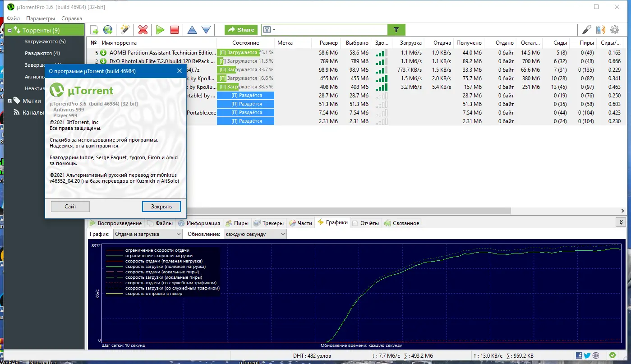Screen dimensions: 631x364
Task: Click the Метки tag icon in sidebar
Action: tap(17, 101)
